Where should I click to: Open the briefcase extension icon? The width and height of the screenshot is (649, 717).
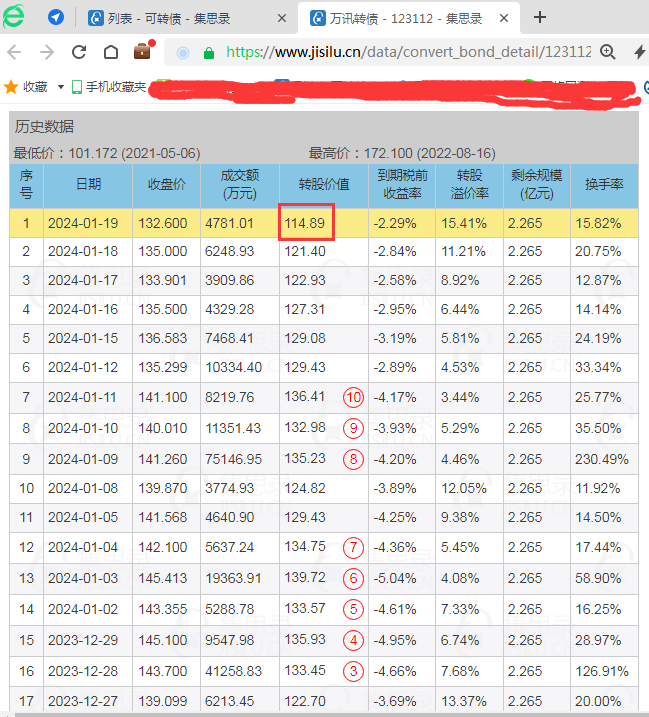pyautogui.click(x=142, y=52)
